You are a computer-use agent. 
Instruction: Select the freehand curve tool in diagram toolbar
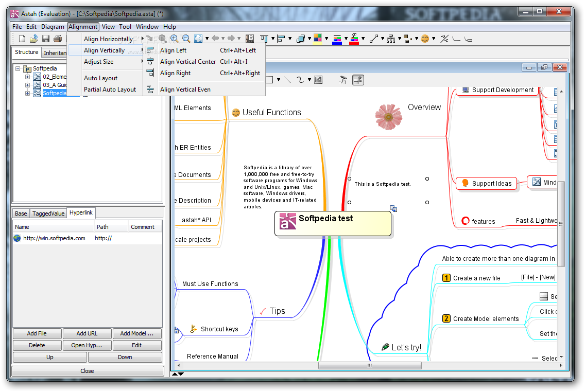pyautogui.click(x=300, y=80)
